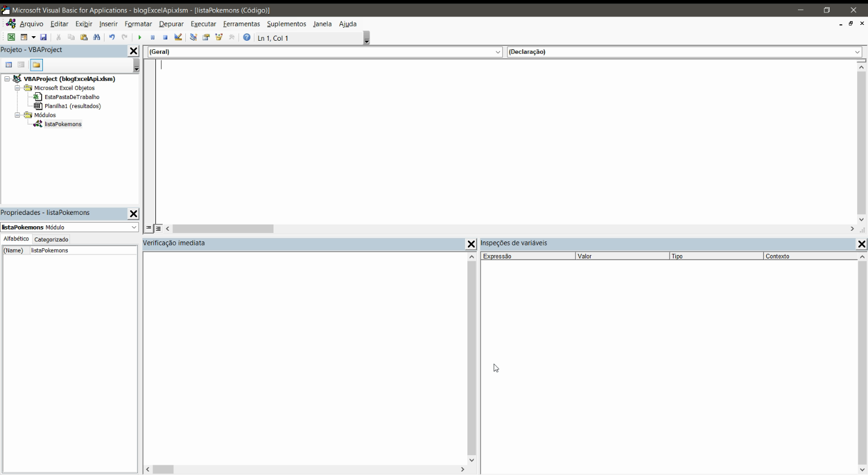Viewport: 868px width, 475px height.
Task: Open the Ferramentas menu
Action: click(x=241, y=24)
